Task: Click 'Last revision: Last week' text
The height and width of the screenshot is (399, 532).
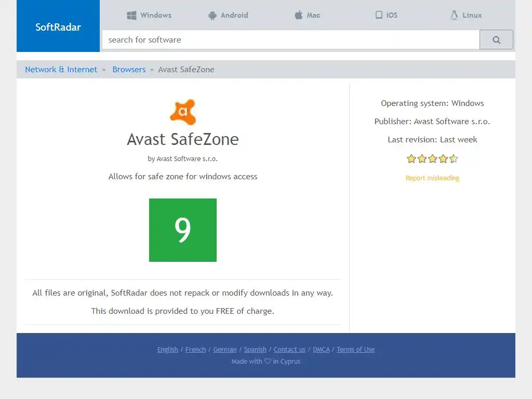Action: 432,140
